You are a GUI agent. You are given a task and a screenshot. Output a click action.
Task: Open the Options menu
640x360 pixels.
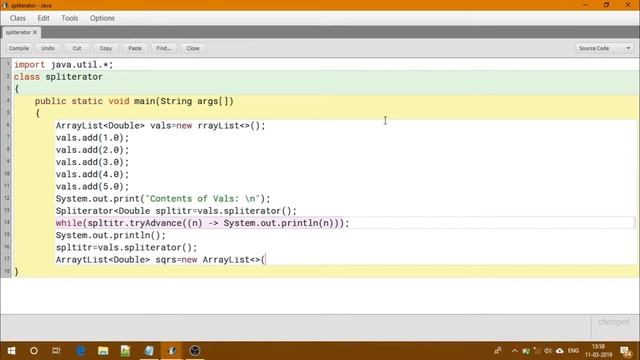pos(102,18)
